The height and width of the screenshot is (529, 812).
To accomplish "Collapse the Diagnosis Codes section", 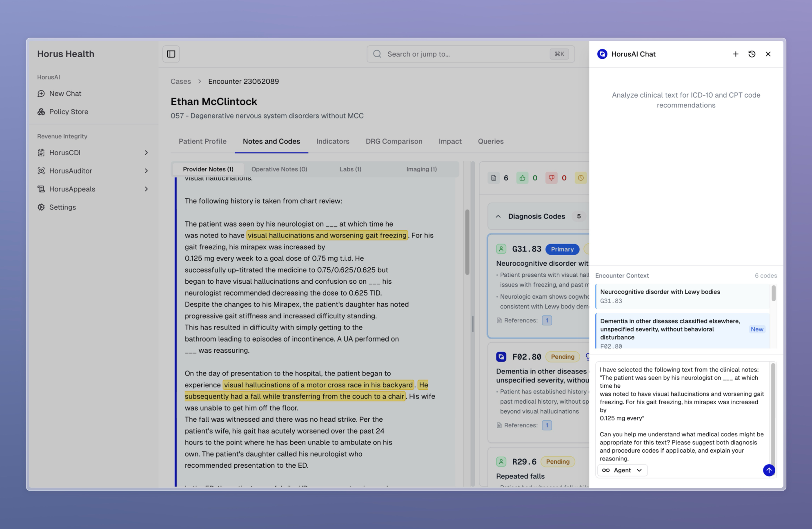I will pos(498,216).
